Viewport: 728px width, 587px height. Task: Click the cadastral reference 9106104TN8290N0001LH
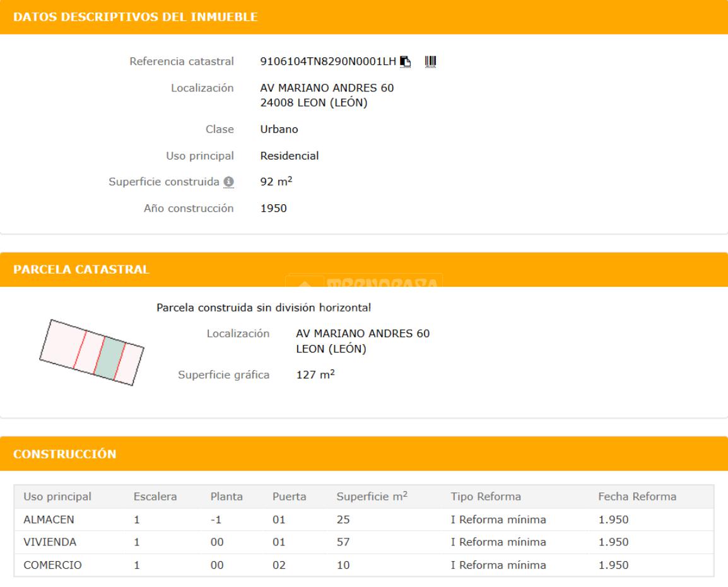point(328,62)
